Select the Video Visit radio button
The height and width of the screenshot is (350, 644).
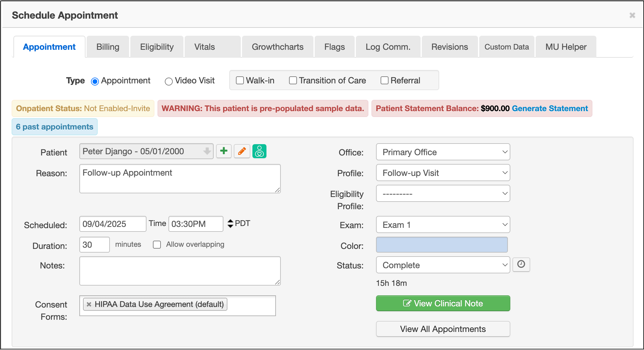(168, 81)
